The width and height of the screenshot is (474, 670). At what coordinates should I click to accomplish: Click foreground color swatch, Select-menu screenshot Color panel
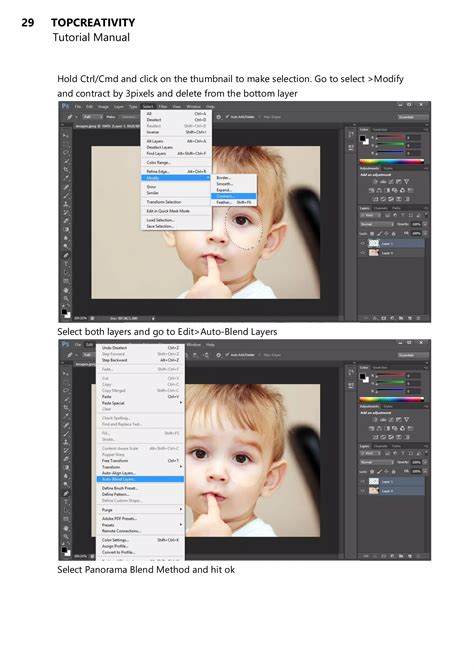click(362, 138)
